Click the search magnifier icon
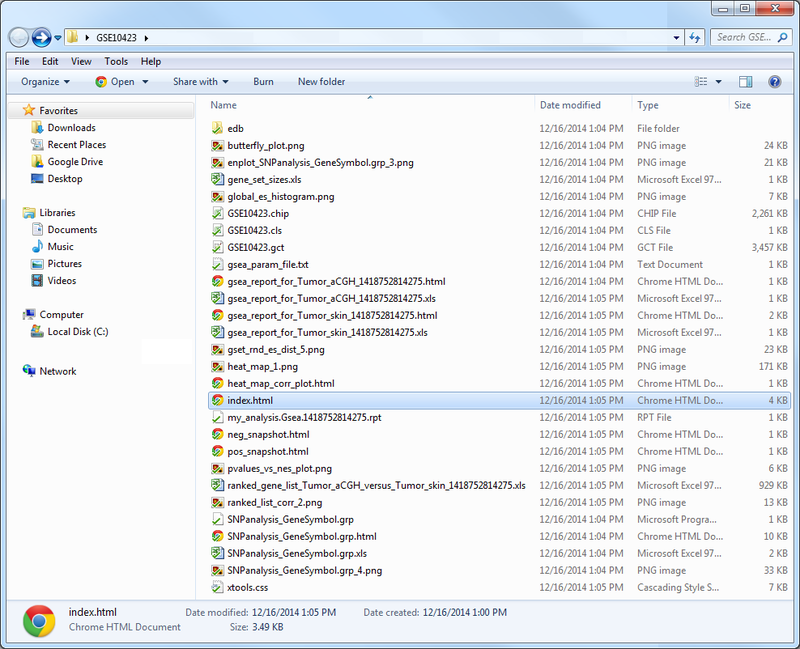 (783, 37)
